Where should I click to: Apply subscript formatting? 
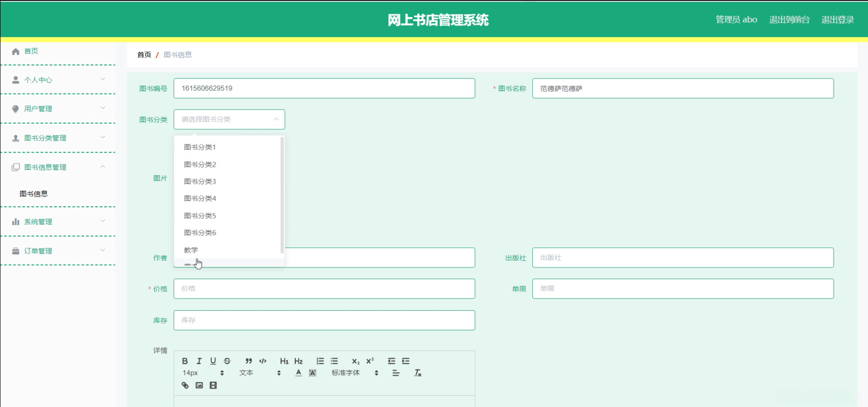(x=356, y=361)
